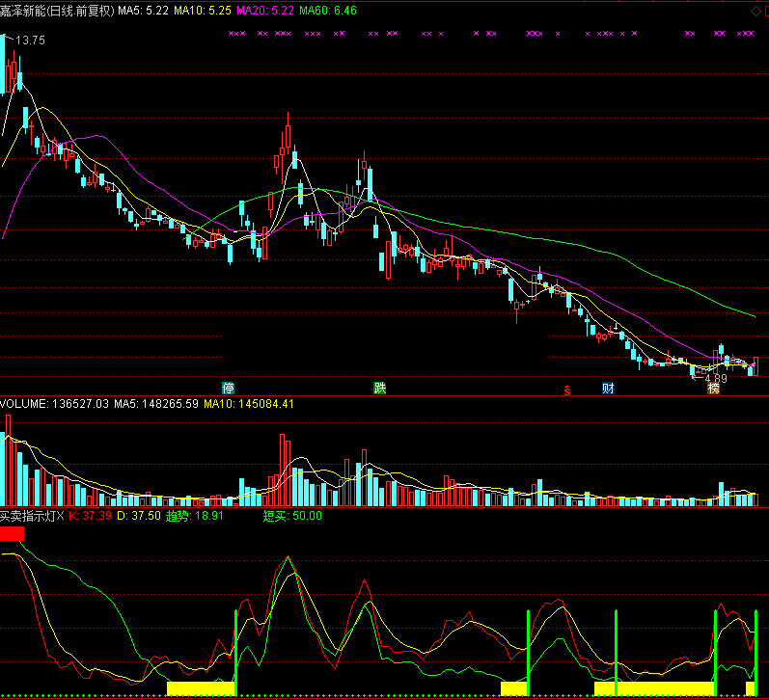Open the brown 榜 ranking marker icon
Image resolution: width=769 pixels, height=700 pixels.
coord(714,389)
